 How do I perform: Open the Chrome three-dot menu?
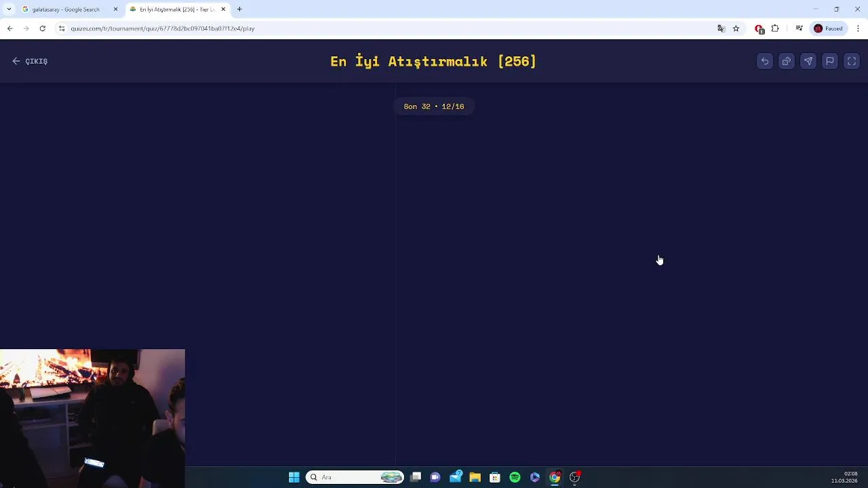point(859,28)
